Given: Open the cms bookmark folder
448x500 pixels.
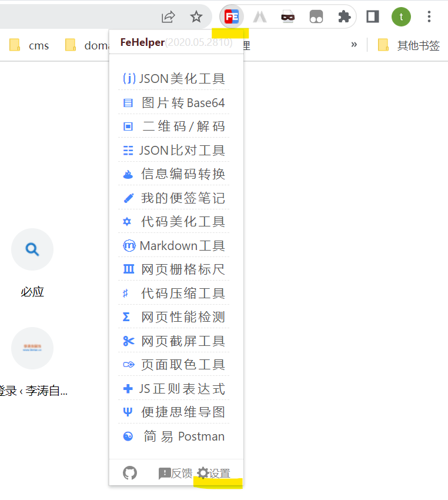Looking at the screenshot, I should click(29, 45).
